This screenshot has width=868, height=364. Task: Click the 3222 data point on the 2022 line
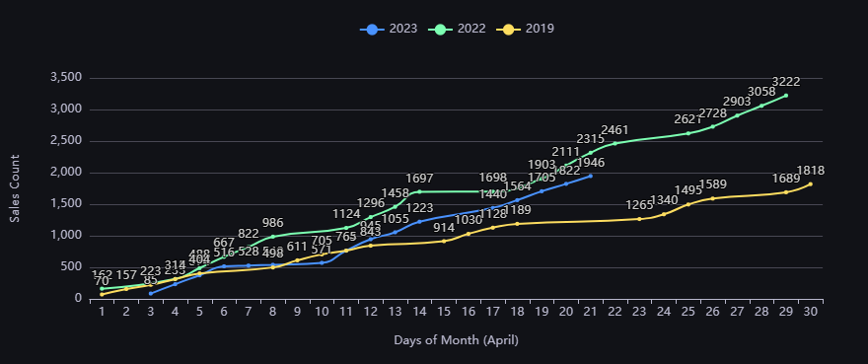pyautogui.click(x=785, y=96)
